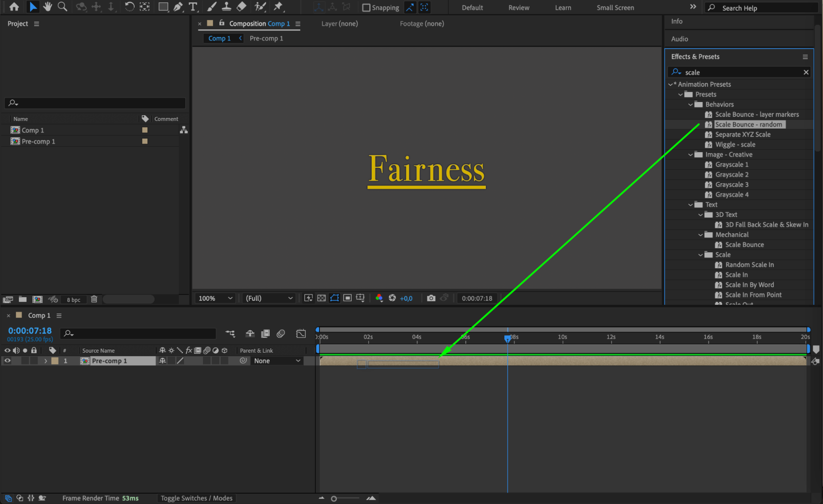Image resolution: width=823 pixels, height=504 pixels.
Task: Open the Graph Editor in timeline
Action: click(x=301, y=333)
